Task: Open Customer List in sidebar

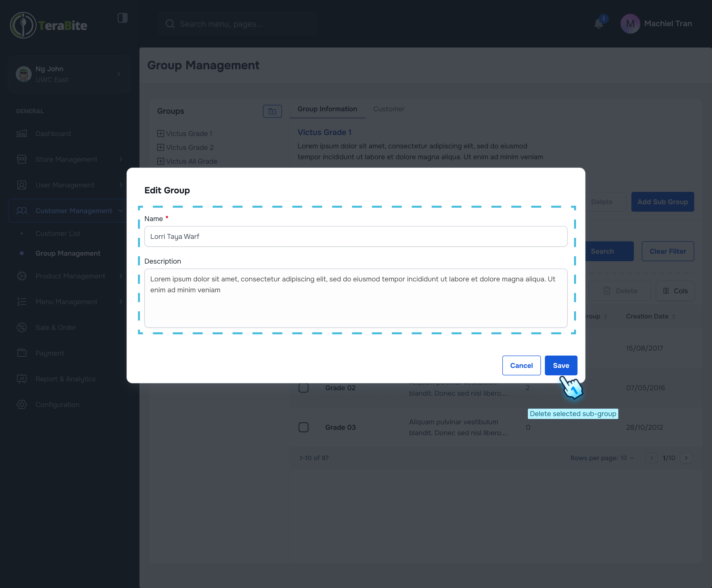Action: pyautogui.click(x=58, y=233)
